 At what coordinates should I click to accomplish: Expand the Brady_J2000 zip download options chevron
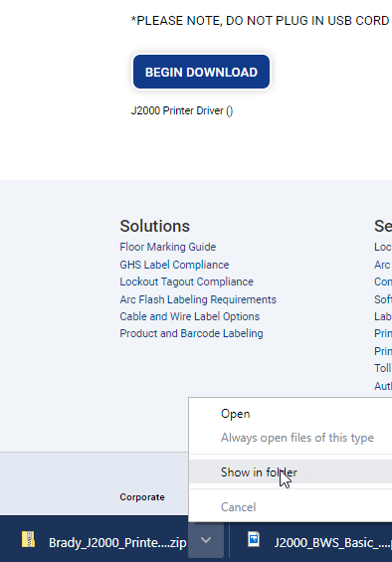pos(206,540)
